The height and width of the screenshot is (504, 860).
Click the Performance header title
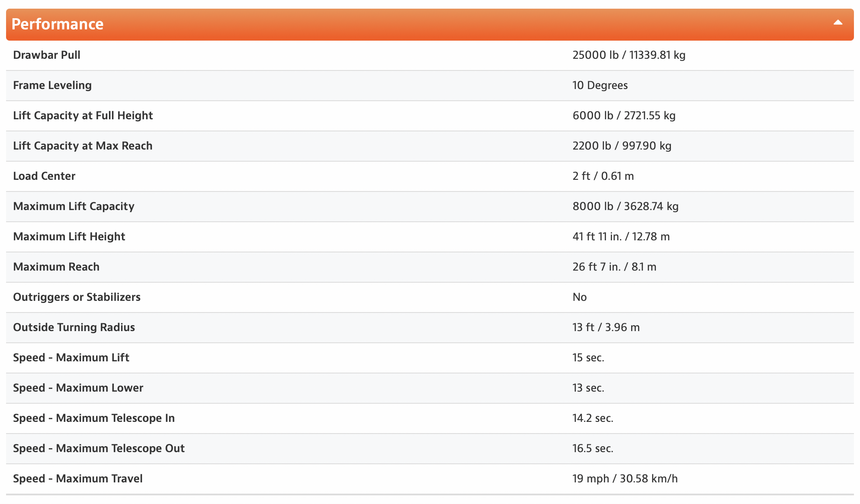tap(58, 24)
